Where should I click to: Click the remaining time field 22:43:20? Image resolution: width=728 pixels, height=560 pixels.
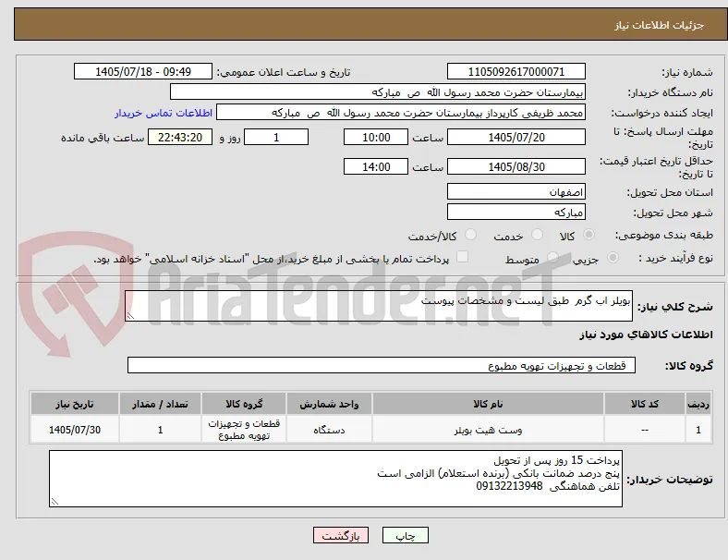pyautogui.click(x=180, y=138)
